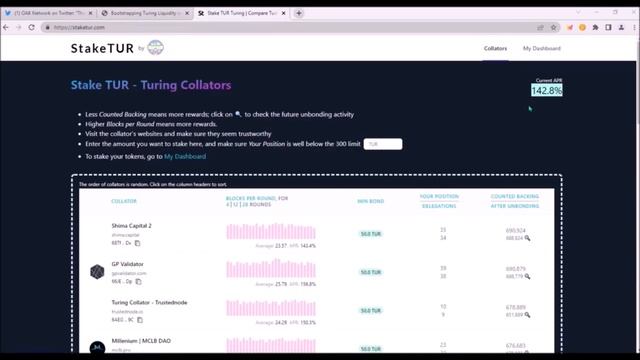This screenshot has height=360, width=640.
Task: Click the globe logo next to StakeTUR
Action: (x=156, y=48)
